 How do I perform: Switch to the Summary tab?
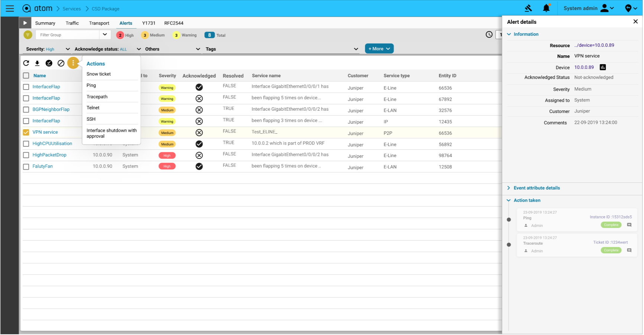pos(45,23)
